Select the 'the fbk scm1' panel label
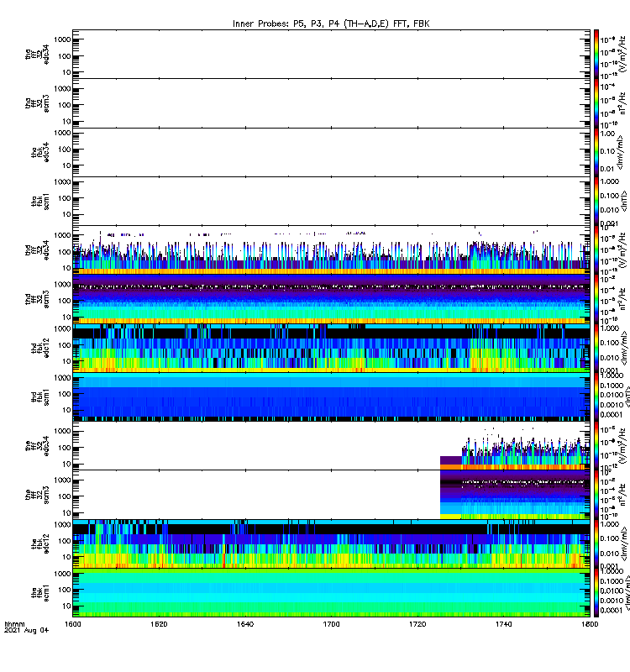 pos(40,593)
